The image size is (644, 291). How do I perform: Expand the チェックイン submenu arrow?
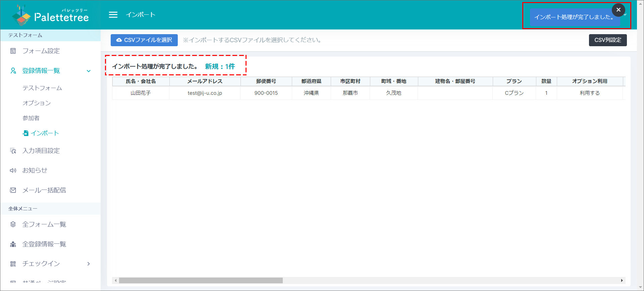click(x=89, y=264)
